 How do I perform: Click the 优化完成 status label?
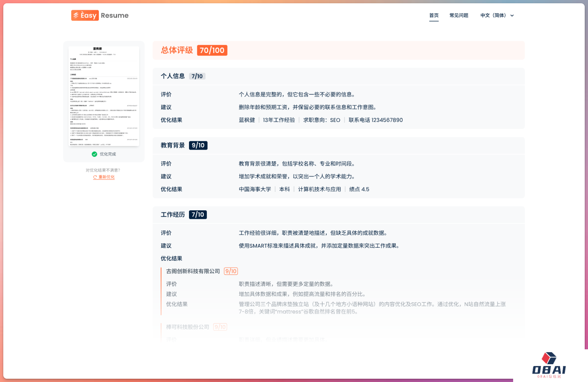pyautogui.click(x=108, y=154)
